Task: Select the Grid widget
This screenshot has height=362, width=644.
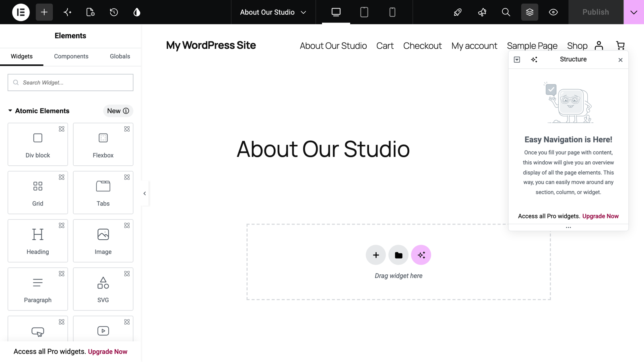Action: click(38, 193)
